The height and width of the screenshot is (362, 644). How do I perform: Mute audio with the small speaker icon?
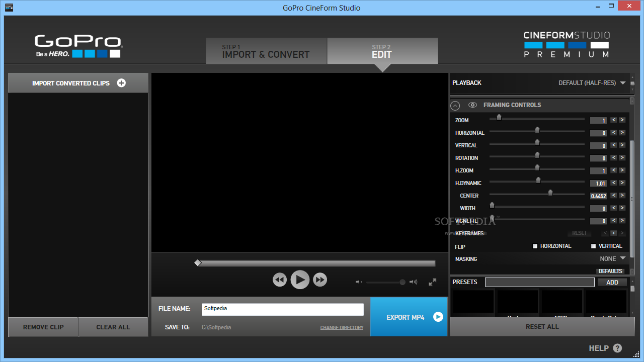pos(359,282)
